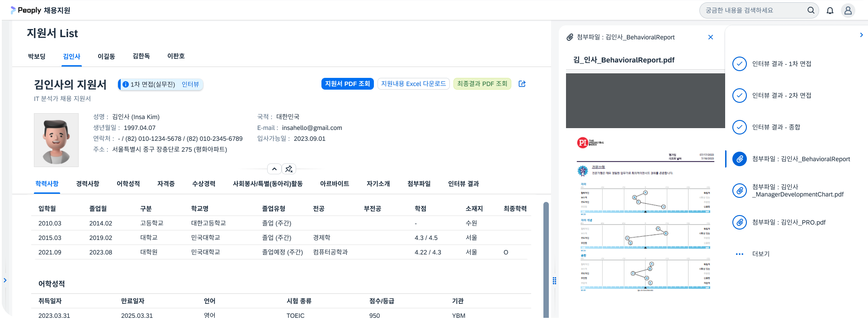Screen dimensions: 868x321
Task: Click the external share icon beside 최종결과 PDF 조회
Action: (x=522, y=84)
